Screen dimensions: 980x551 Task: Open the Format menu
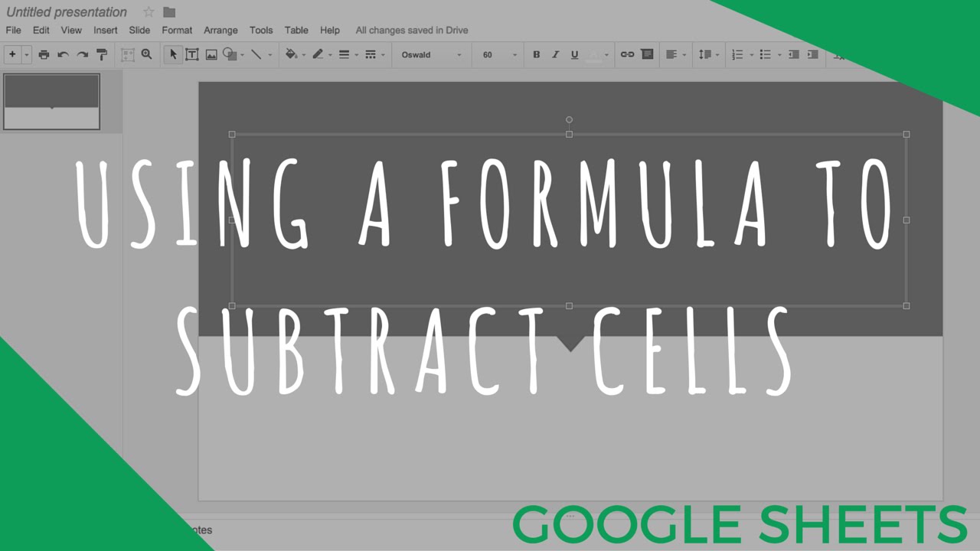click(x=177, y=30)
